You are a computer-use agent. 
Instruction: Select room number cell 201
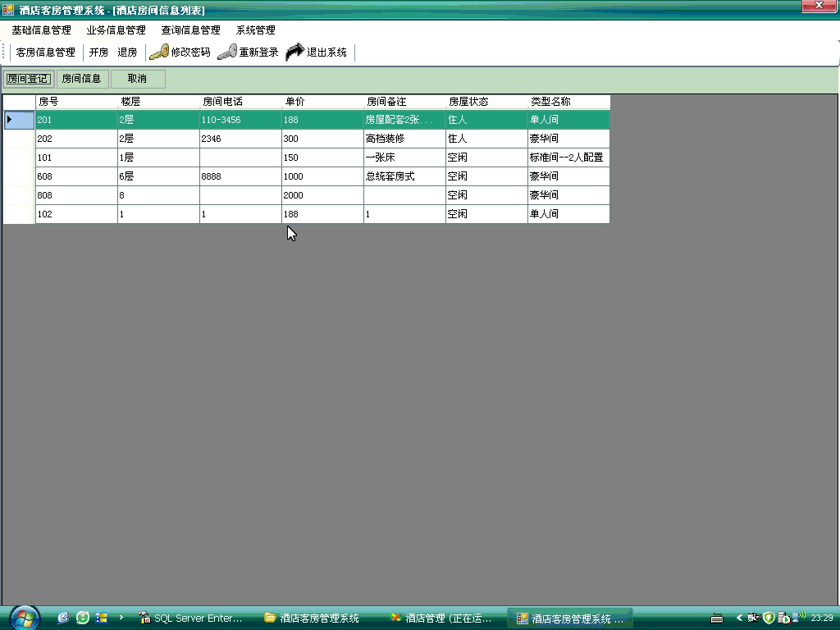point(76,120)
